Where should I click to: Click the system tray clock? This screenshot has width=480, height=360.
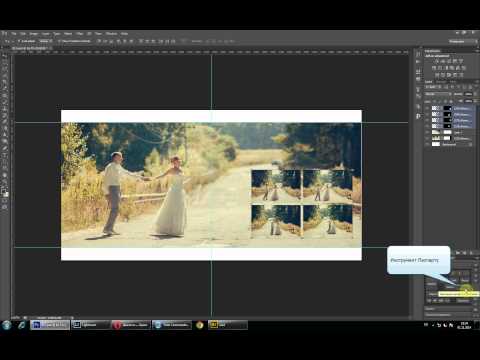pyautogui.click(x=464, y=325)
